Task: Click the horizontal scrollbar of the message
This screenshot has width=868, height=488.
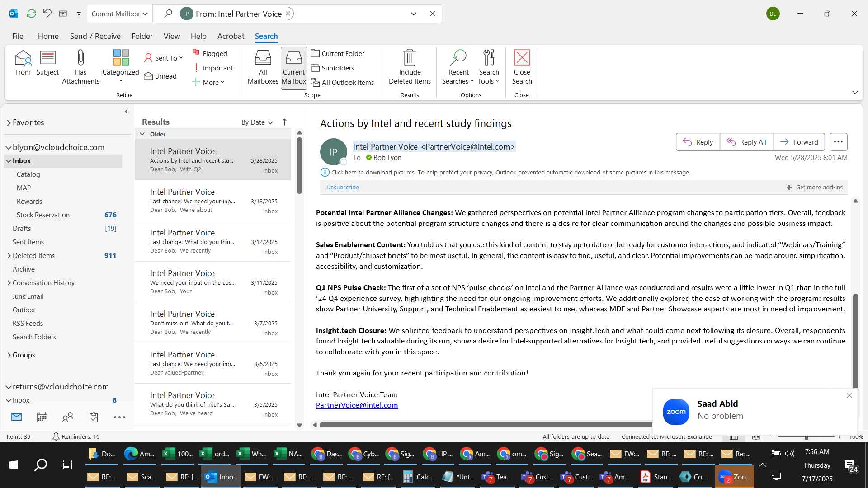Action: pyautogui.click(x=486, y=425)
